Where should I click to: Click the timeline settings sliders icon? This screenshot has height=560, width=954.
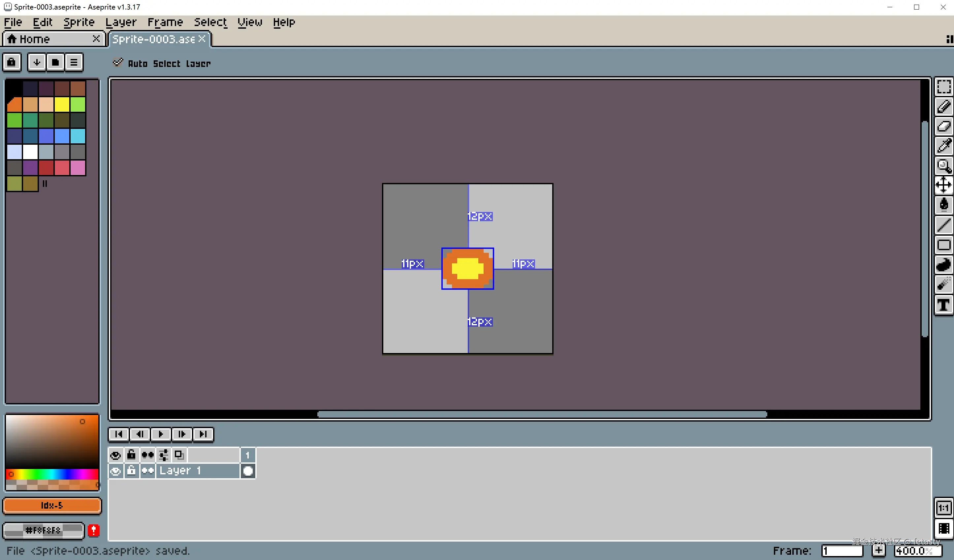coord(164,455)
